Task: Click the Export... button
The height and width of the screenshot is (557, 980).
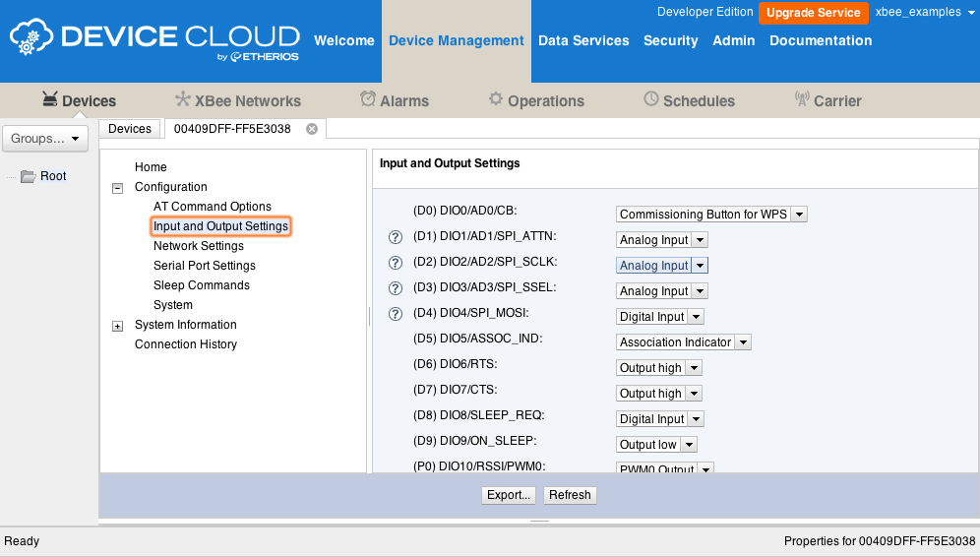Action: click(x=509, y=495)
